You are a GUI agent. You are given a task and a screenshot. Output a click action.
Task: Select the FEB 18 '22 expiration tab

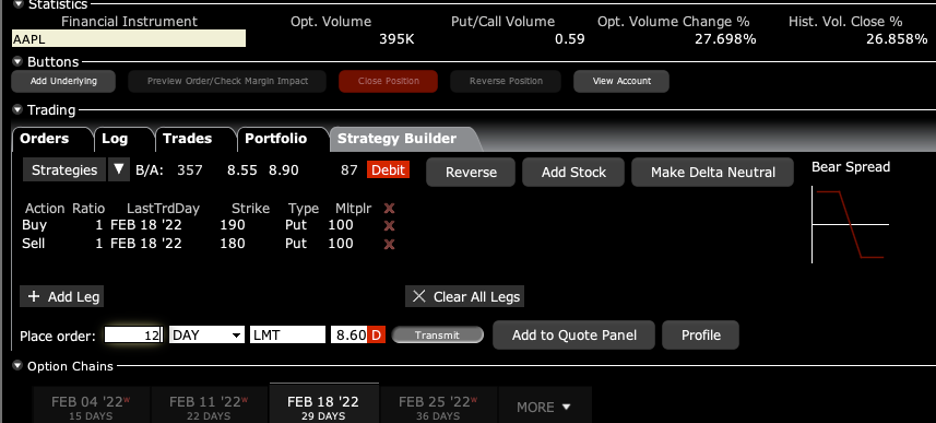pos(324,405)
